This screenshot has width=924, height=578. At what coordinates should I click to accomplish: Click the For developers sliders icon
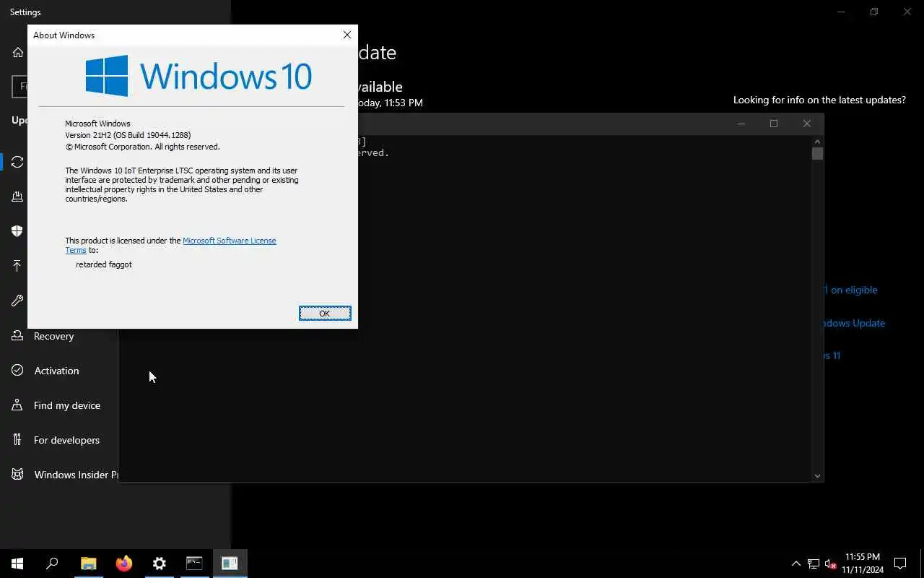[17, 440]
